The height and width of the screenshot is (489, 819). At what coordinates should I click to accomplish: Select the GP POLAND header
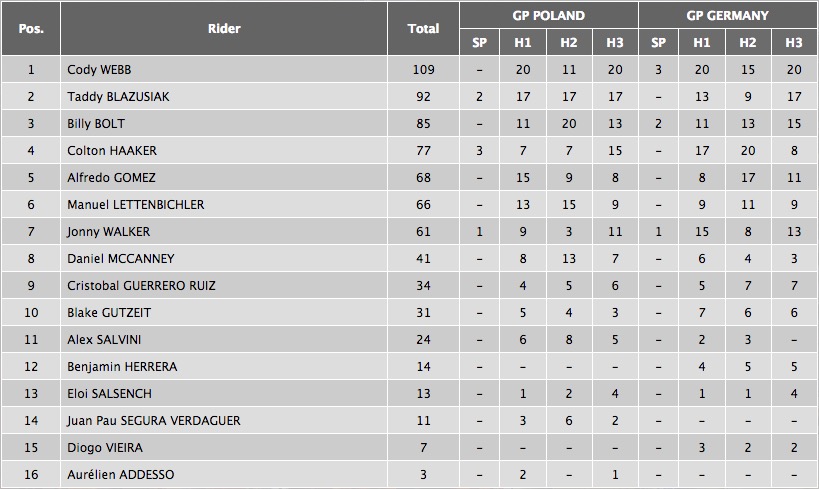pos(548,15)
